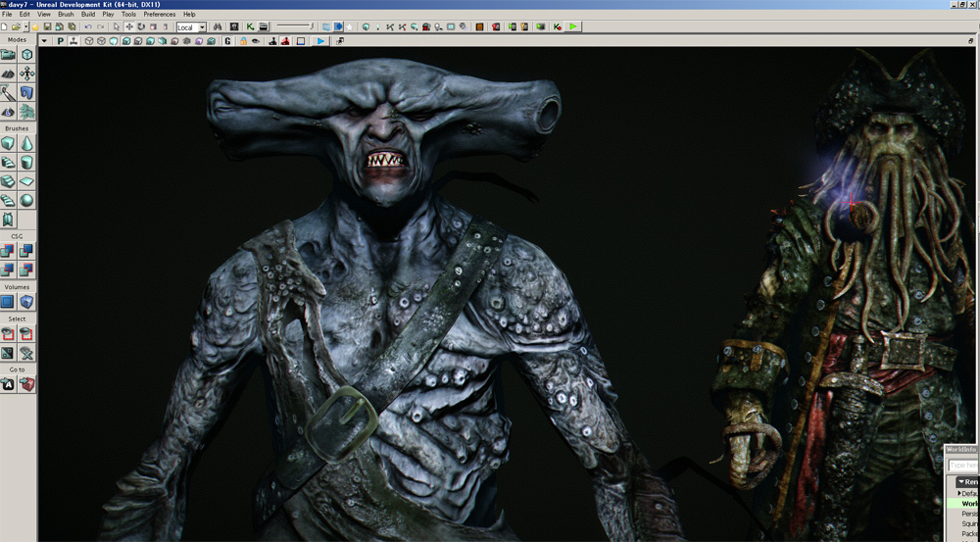Adjust the toolbar speed slider
Image resolution: width=980 pixels, height=542 pixels.
point(295,26)
